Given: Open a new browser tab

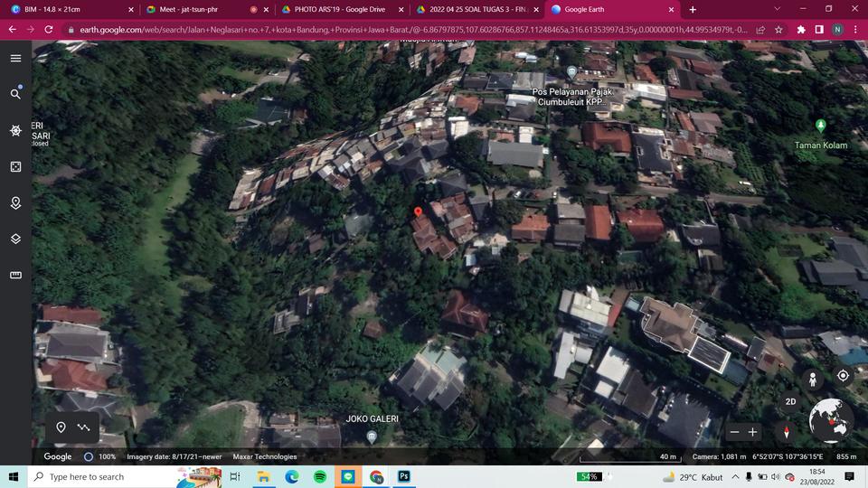Looking at the screenshot, I should coord(693,9).
